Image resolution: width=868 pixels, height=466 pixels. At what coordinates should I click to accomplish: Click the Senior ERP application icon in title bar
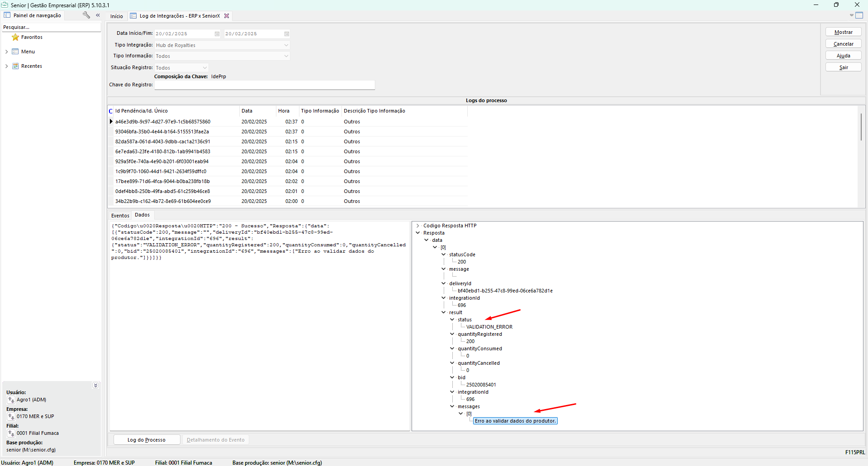click(5, 5)
